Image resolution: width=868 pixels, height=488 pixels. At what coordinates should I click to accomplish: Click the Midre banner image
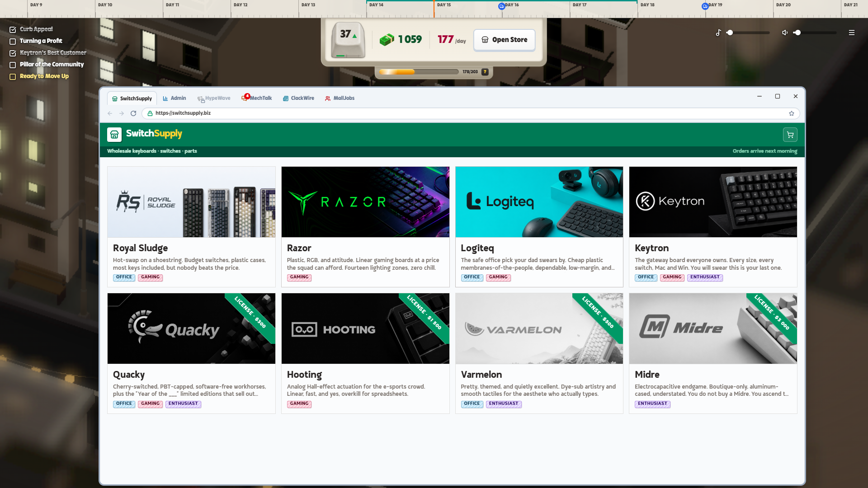click(713, 328)
